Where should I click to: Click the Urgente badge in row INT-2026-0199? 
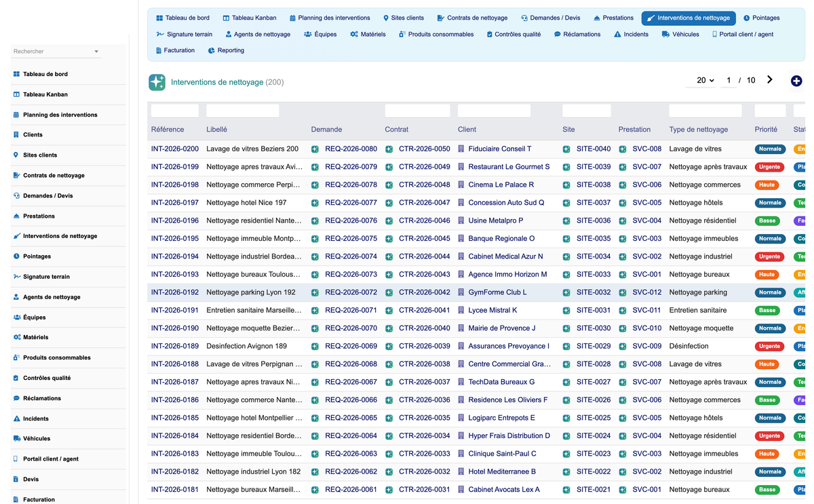click(x=769, y=167)
